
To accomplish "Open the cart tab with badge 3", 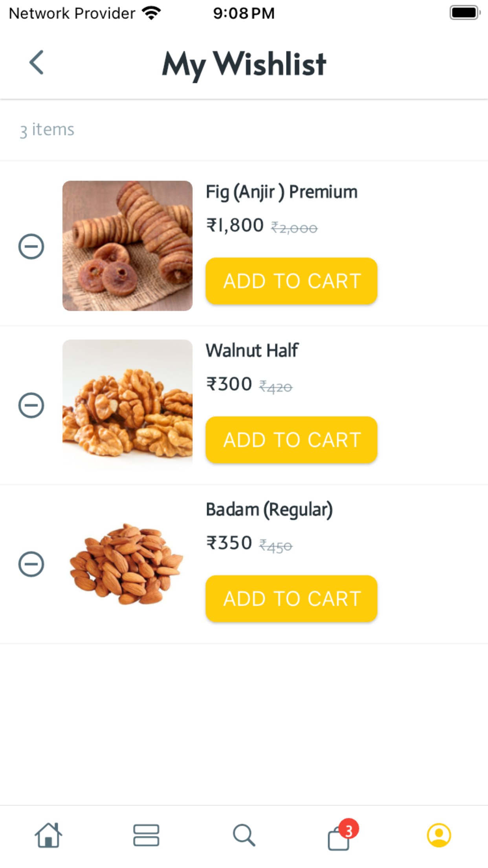I will (341, 835).
